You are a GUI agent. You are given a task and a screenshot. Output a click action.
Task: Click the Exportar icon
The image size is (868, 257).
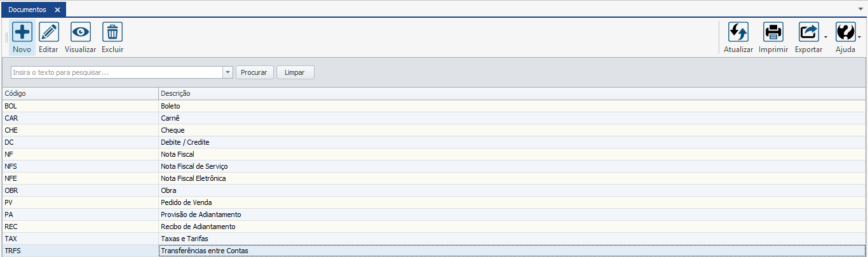(808, 32)
